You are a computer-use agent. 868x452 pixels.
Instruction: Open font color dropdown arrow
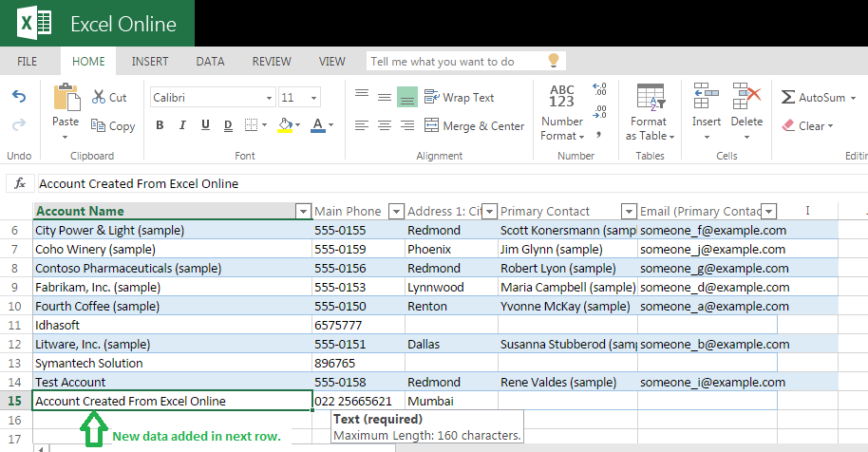pos(331,125)
